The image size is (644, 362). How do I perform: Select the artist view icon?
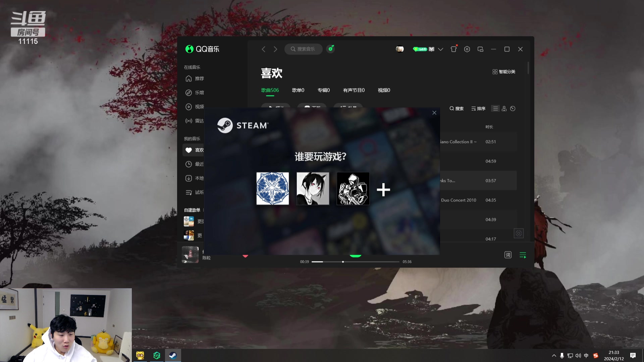tap(504, 109)
